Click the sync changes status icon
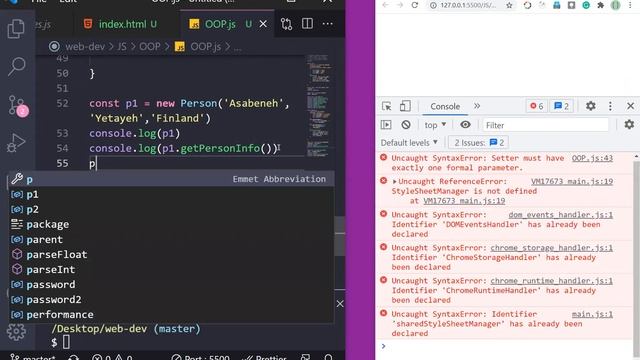Screen dimensions: 640x360 click(x=74, y=357)
